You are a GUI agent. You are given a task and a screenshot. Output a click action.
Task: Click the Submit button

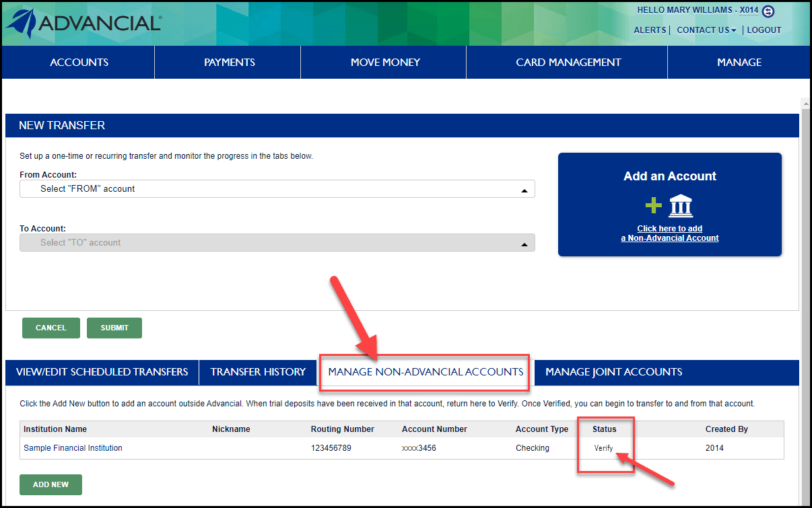point(114,328)
